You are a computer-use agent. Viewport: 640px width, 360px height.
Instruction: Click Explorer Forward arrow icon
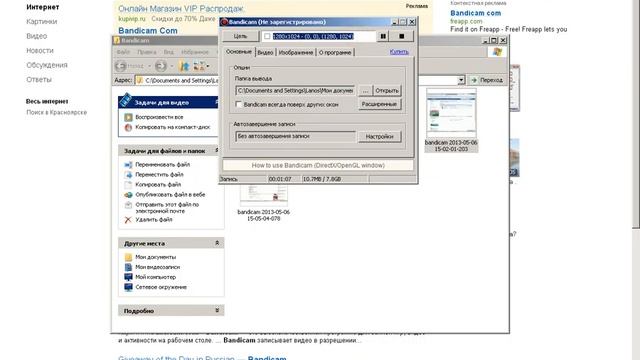click(160, 66)
